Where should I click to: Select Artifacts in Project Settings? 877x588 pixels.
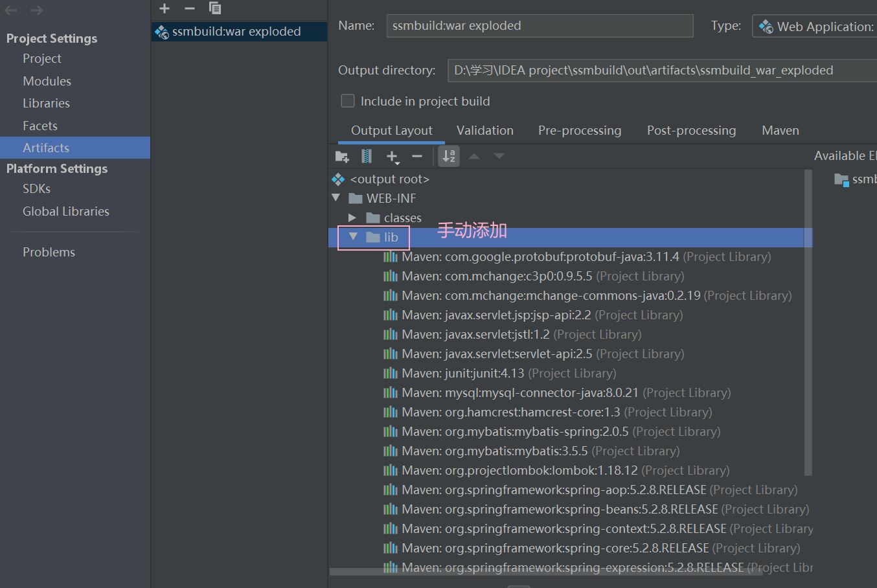75,148
